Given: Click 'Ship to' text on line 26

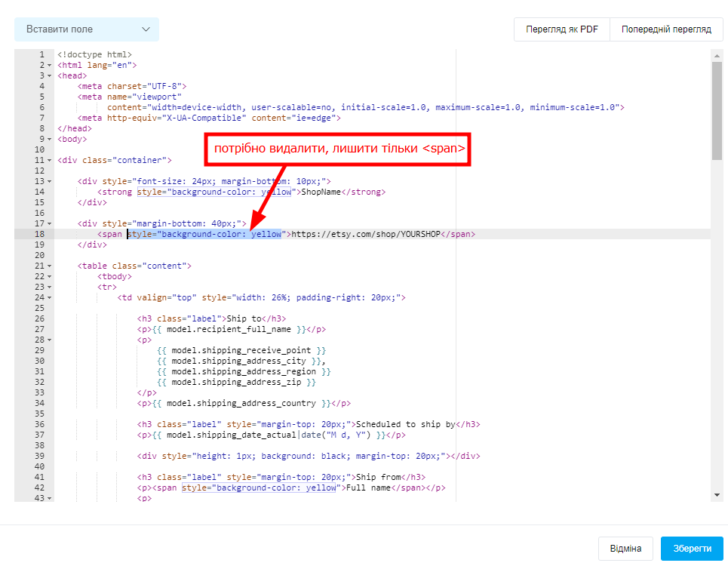Looking at the screenshot, I should 244,318.
